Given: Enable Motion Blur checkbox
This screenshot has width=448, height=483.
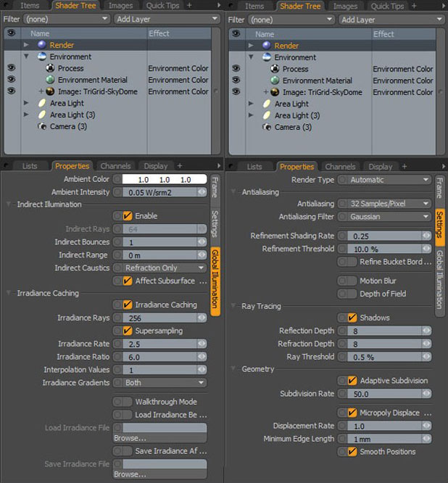Looking at the screenshot, I should [352, 281].
